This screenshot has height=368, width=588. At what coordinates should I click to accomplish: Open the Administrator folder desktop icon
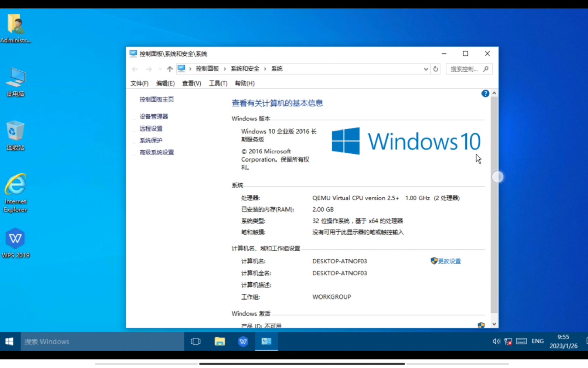[x=15, y=29]
